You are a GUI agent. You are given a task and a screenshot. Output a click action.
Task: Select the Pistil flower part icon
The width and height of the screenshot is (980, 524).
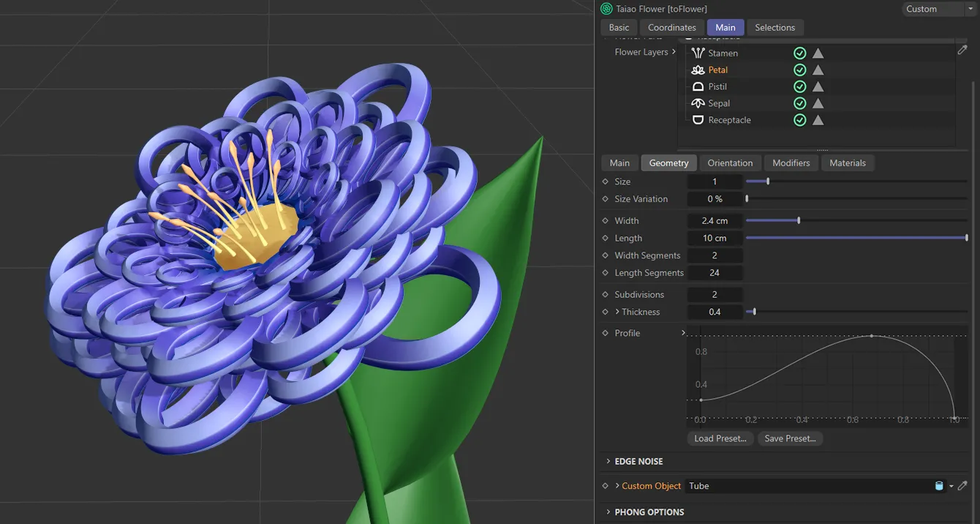[x=697, y=86]
